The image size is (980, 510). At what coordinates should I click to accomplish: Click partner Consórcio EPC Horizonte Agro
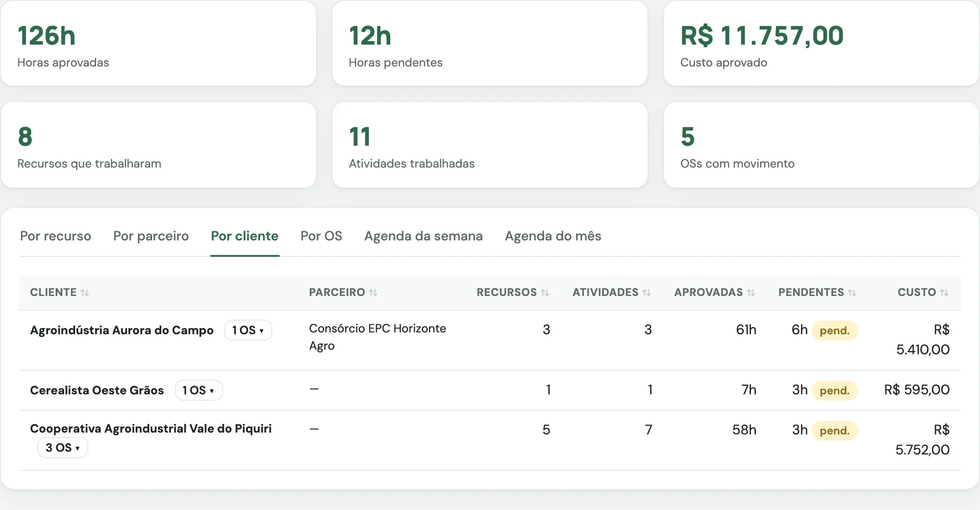[x=378, y=337]
